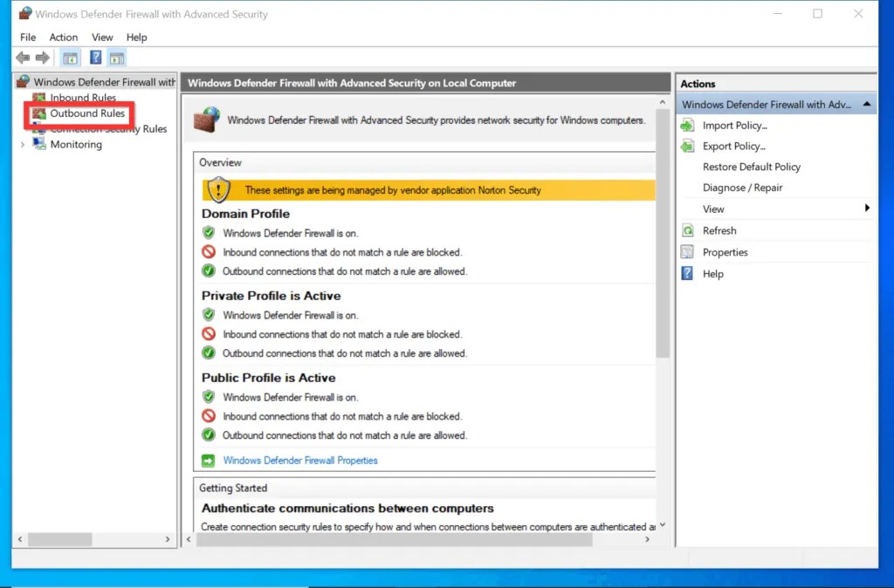Click the Back navigation arrow
The image size is (894, 588).
(x=22, y=58)
